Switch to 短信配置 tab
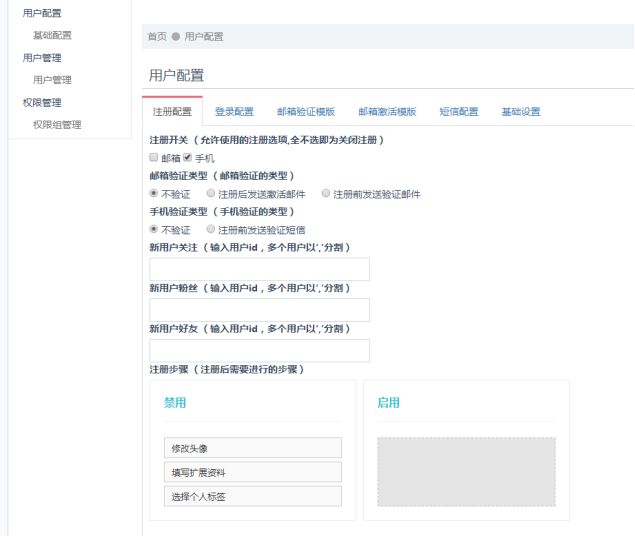 pyautogui.click(x=459, y=111)
